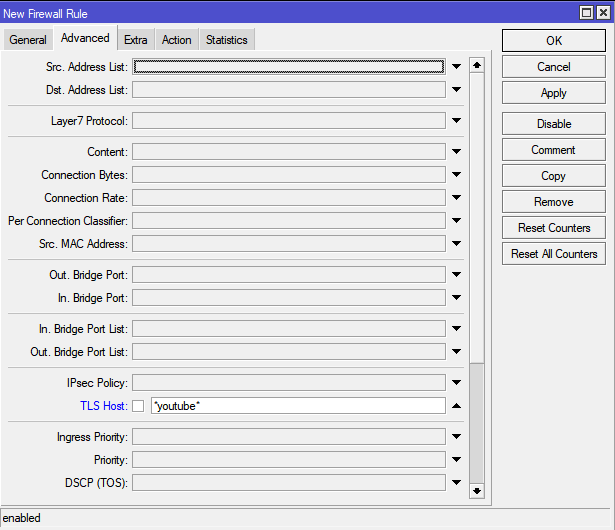Click Reset All Counters button
The image size is (615, 530).
554,254
